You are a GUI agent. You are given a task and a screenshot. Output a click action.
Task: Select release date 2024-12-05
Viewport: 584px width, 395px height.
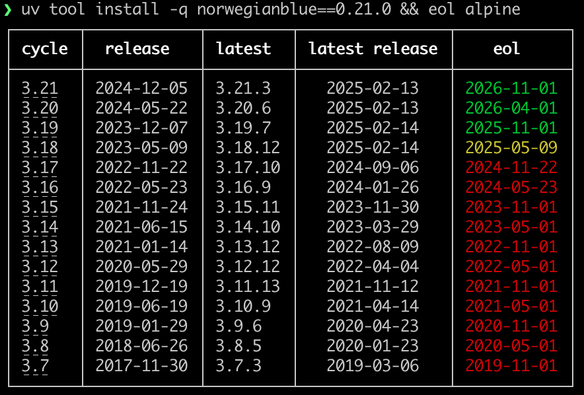(142, 89)
